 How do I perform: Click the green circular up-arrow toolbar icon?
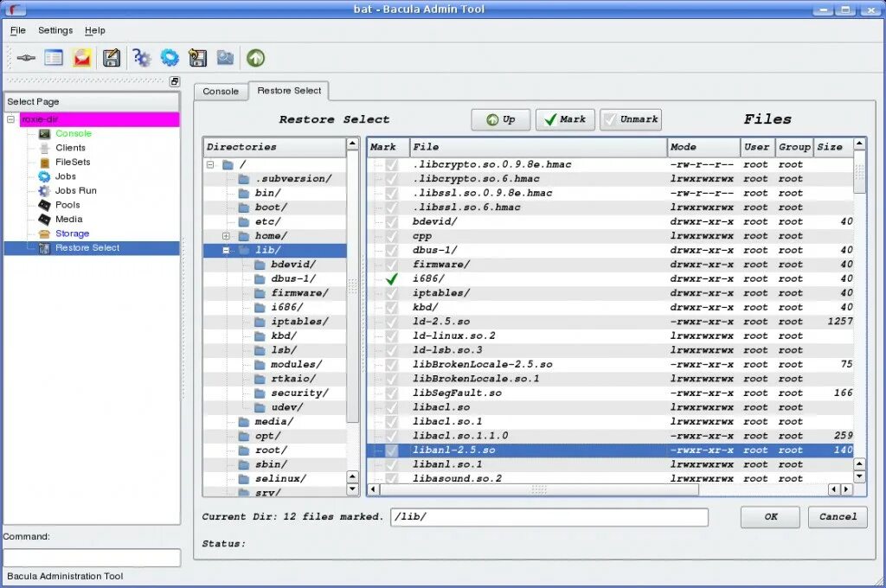pos(255,58)
